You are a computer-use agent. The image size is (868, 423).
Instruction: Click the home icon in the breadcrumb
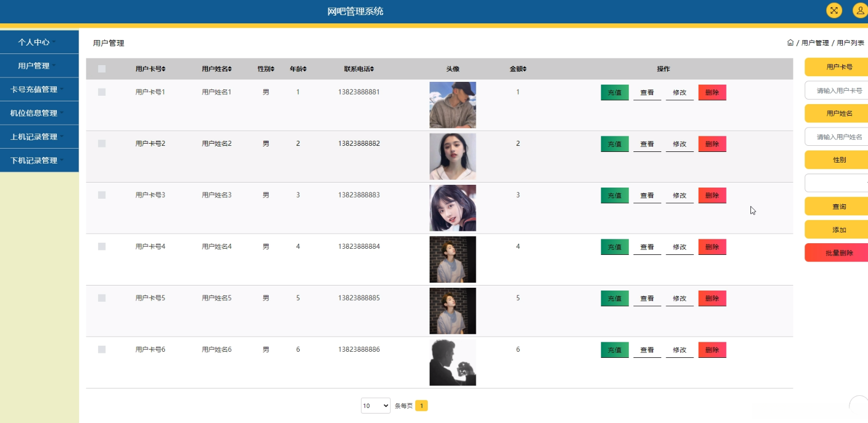click(x=790, y=43)
